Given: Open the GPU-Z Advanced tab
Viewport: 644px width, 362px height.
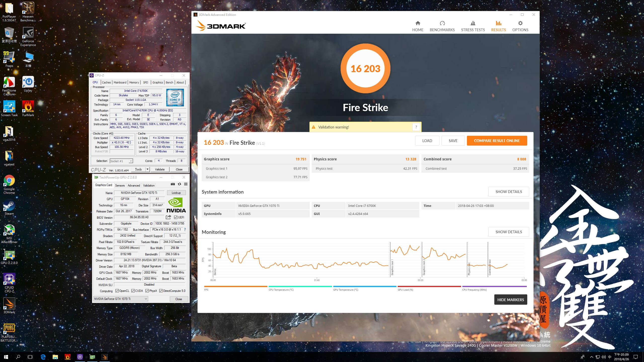Looking at the screenshot, I should [x=134, y=186].
